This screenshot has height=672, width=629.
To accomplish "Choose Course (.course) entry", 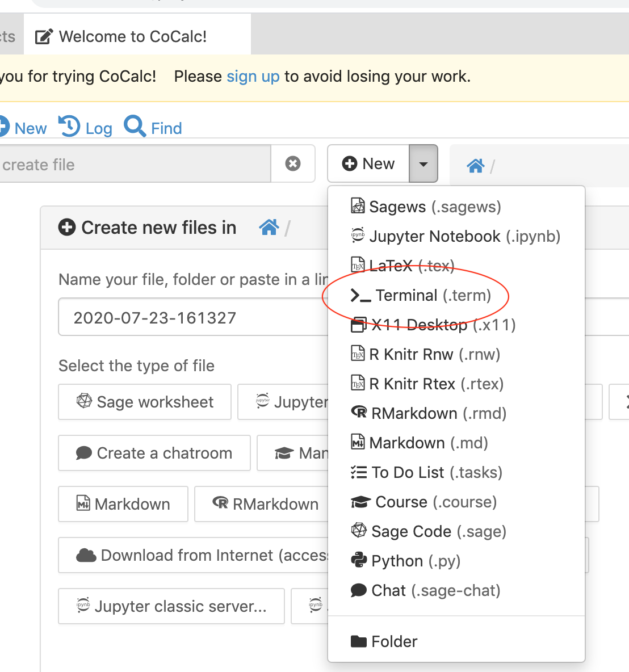I will click(456, 502).
